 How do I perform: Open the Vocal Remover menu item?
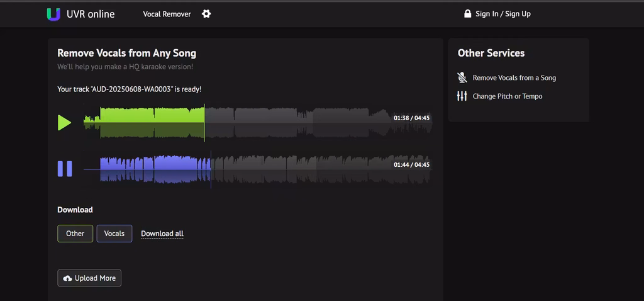[x=167, y=14]
